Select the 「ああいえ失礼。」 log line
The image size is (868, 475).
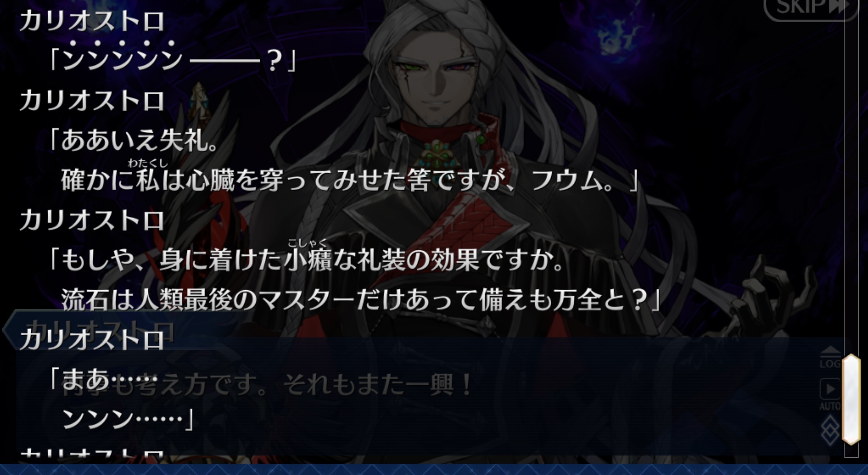click(x=134, y=141)
